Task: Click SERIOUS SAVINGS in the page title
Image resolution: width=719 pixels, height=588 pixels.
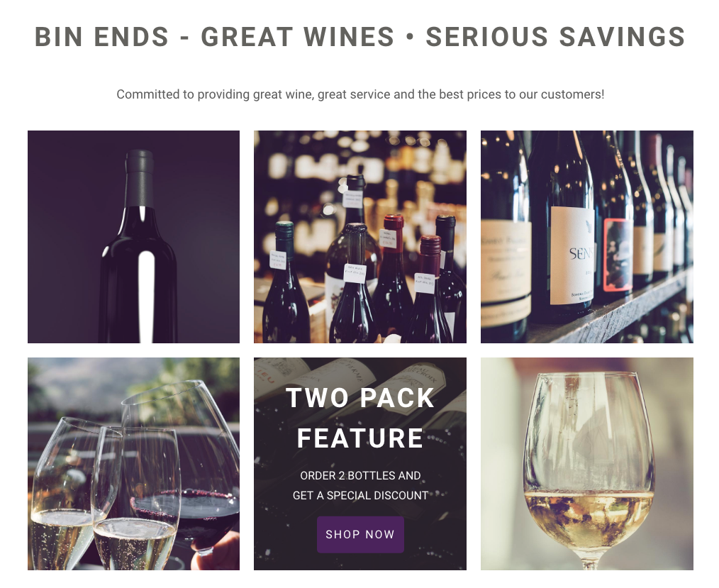Action: tap(555, 37)
